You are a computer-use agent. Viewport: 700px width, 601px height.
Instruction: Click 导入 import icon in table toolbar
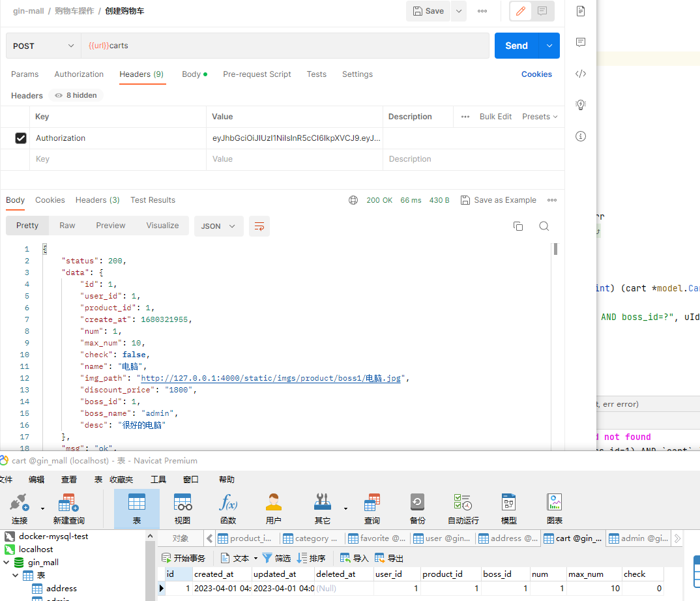[354, 558]
